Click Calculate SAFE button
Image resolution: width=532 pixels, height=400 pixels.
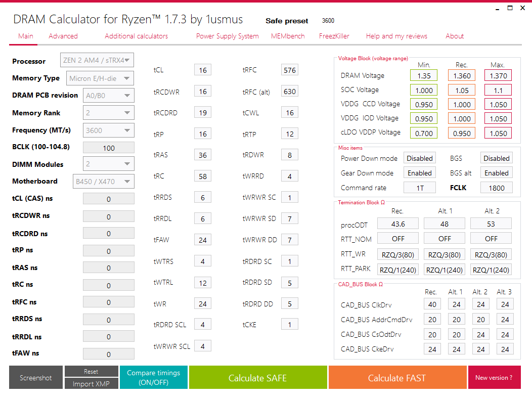point(258,377)
